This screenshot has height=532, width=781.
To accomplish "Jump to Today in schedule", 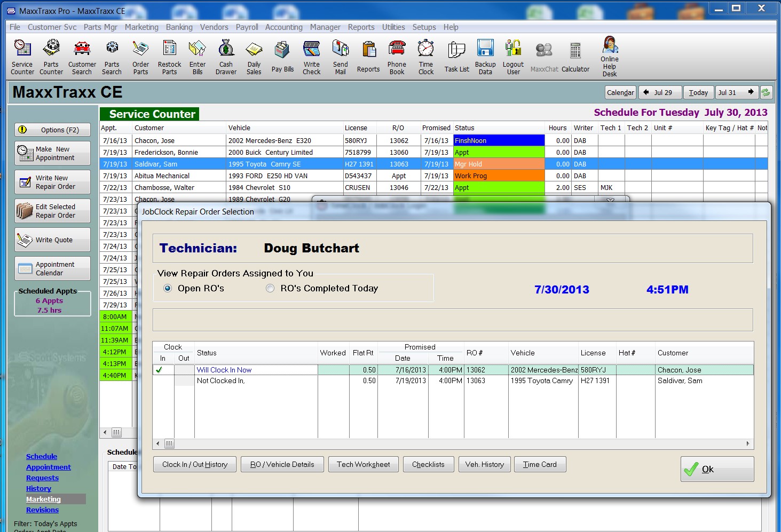I will [x=698, y=92].
